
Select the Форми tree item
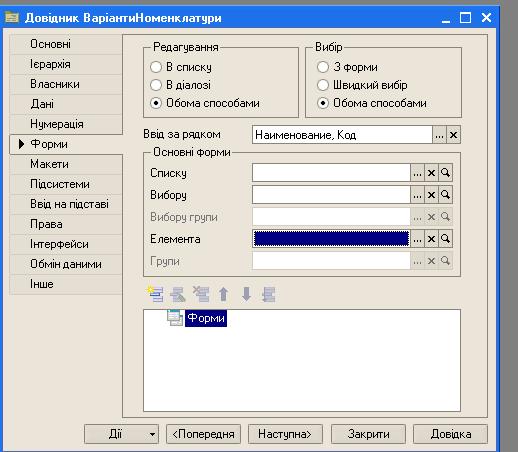206,318
